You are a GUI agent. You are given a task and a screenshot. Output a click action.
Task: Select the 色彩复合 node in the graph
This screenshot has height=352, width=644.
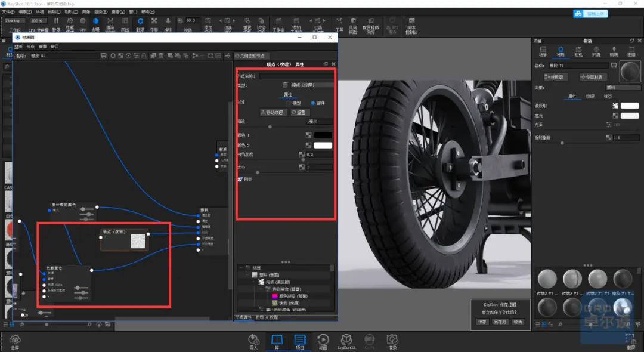67,284
